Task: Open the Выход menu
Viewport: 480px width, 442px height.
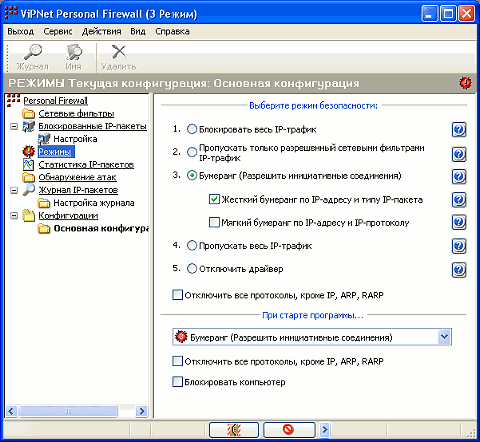Action: (21, 32)
